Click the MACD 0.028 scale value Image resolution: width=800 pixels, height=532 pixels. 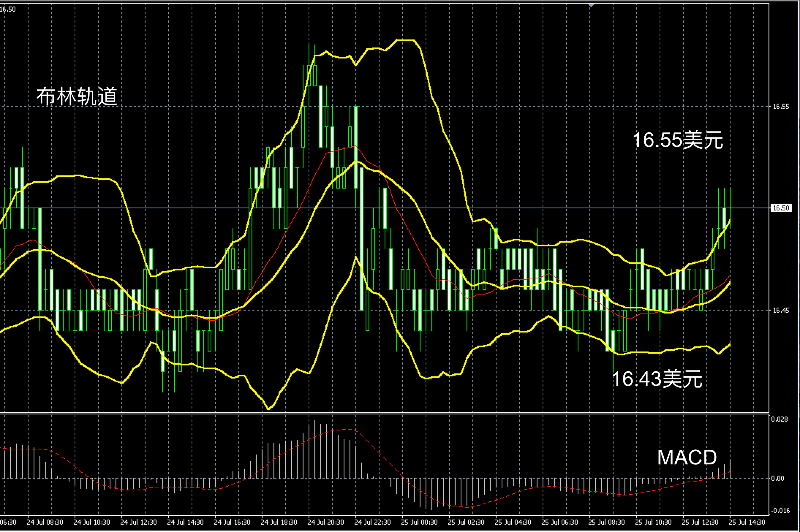pyautogui.click(x=780, y=419)
